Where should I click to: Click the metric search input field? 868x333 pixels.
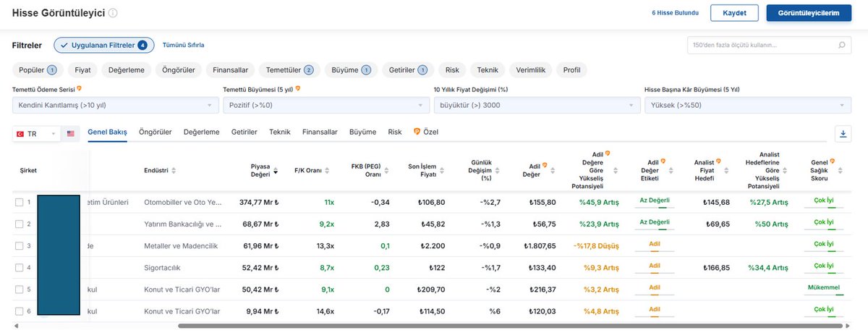(770, 45)
